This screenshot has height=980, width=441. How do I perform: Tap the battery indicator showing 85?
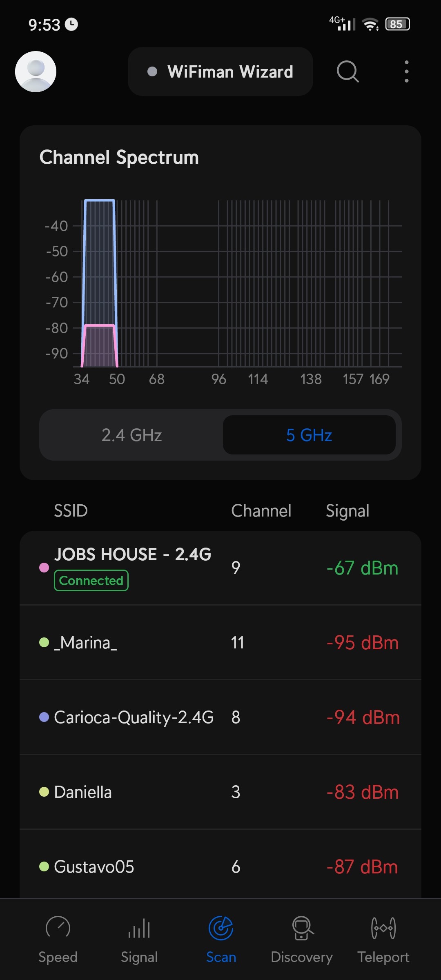397,24
